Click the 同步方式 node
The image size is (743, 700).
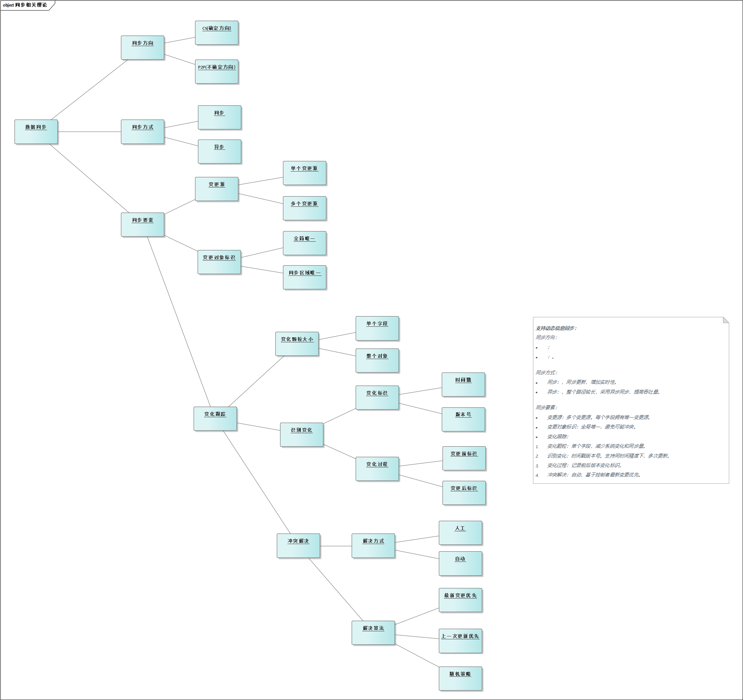coord(142,132)
